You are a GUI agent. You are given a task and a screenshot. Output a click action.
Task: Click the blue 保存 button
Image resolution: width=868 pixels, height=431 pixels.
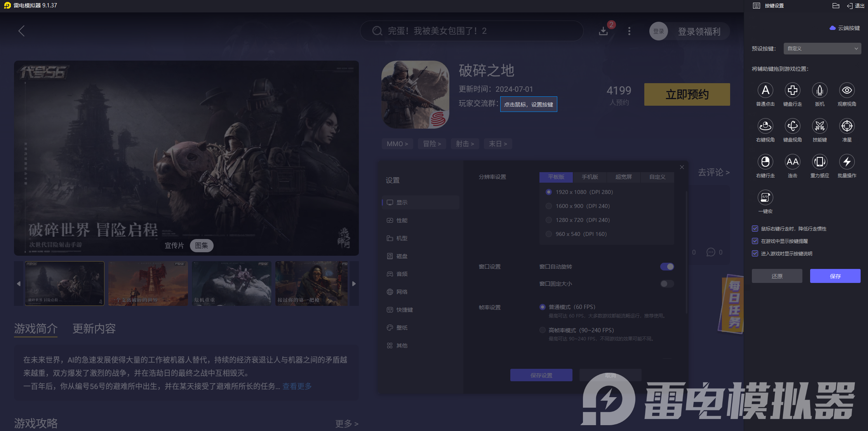(x=835, y=276)
